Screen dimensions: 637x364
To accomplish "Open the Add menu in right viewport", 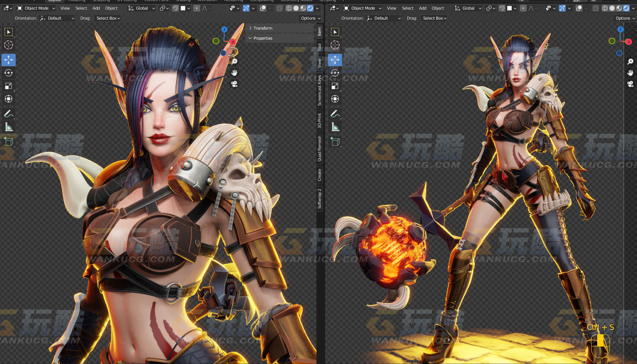I will tap(422, 8).
